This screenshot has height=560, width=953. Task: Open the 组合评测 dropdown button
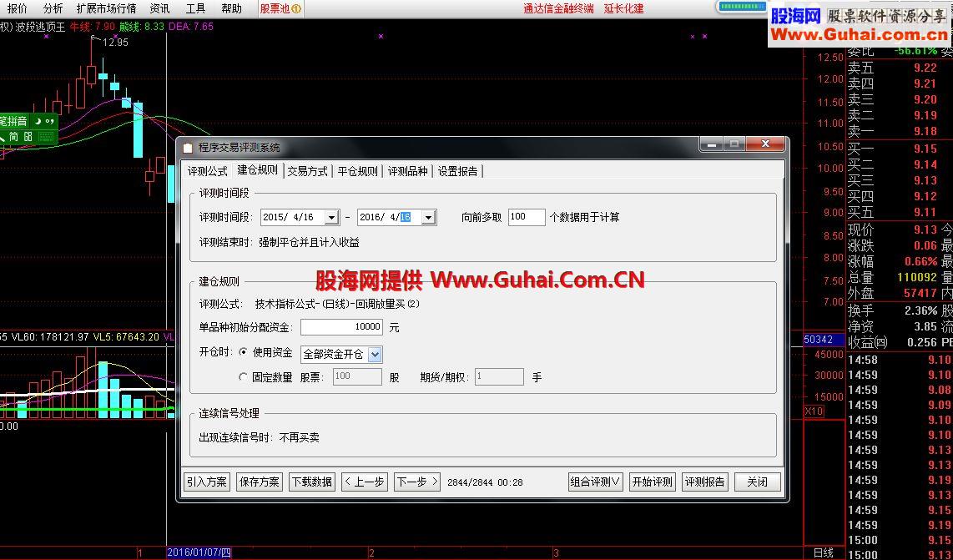click(596, 482)
